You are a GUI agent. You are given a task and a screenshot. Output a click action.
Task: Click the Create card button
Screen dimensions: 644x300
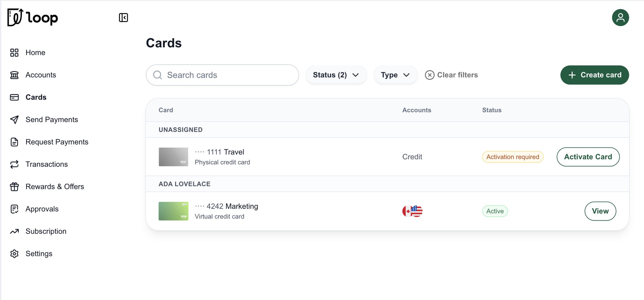tap(594, 75)
